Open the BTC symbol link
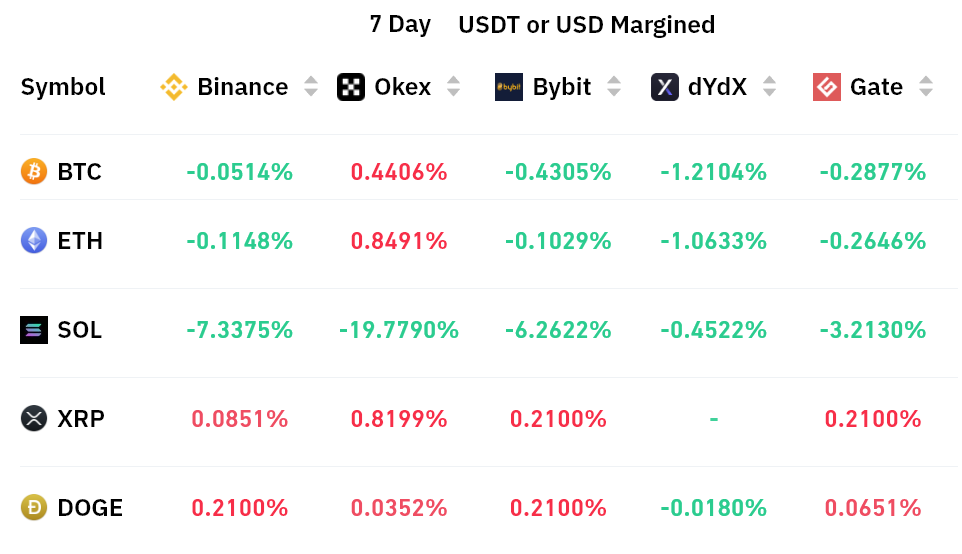The height and width of the screenshot is (554, 962). point(79,172)
